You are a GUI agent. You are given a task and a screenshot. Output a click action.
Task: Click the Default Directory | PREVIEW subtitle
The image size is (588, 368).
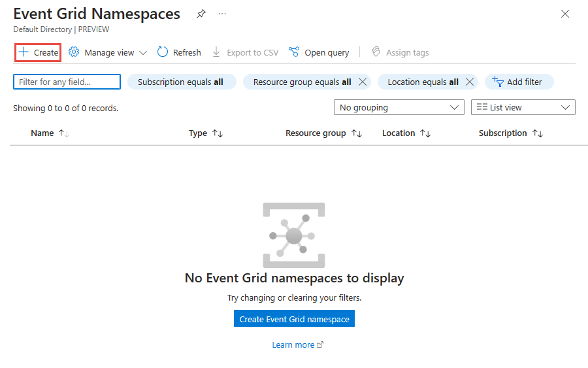pyautogui.click(x=61, y=29)
